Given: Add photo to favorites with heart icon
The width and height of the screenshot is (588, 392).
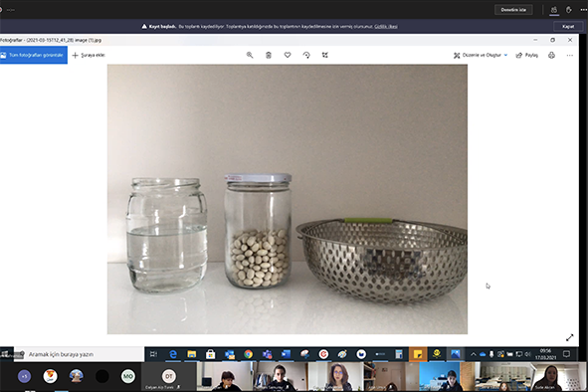Looking at the screenshot, I should (x=288, y=55).
